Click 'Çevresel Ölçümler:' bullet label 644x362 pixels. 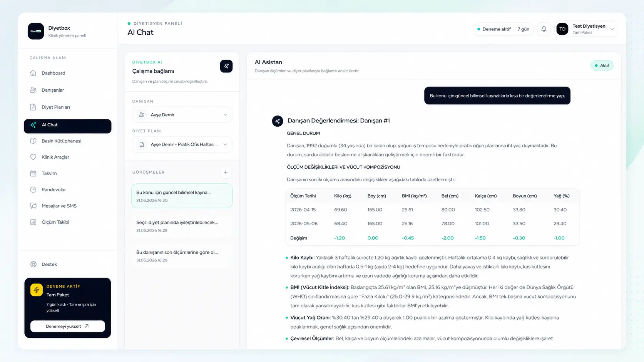(312, 339)
